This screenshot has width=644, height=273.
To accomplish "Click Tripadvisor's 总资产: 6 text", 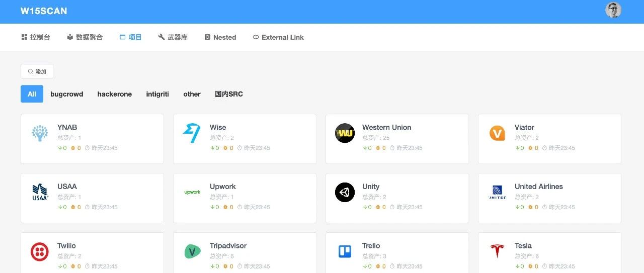I will (222, 256).
